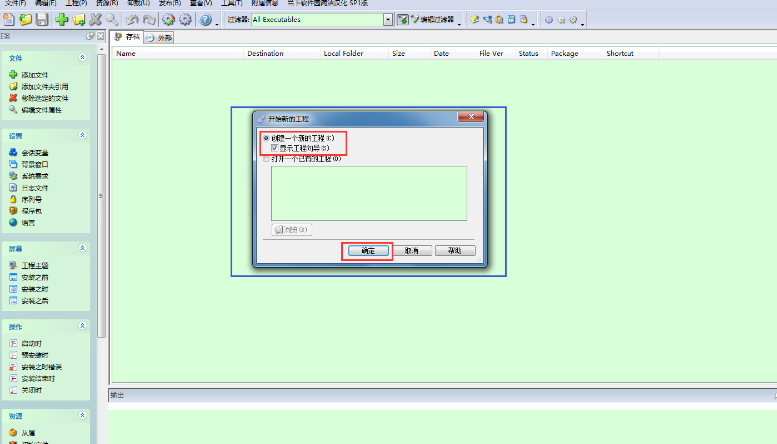Click the Redo arrow icon

149,19
